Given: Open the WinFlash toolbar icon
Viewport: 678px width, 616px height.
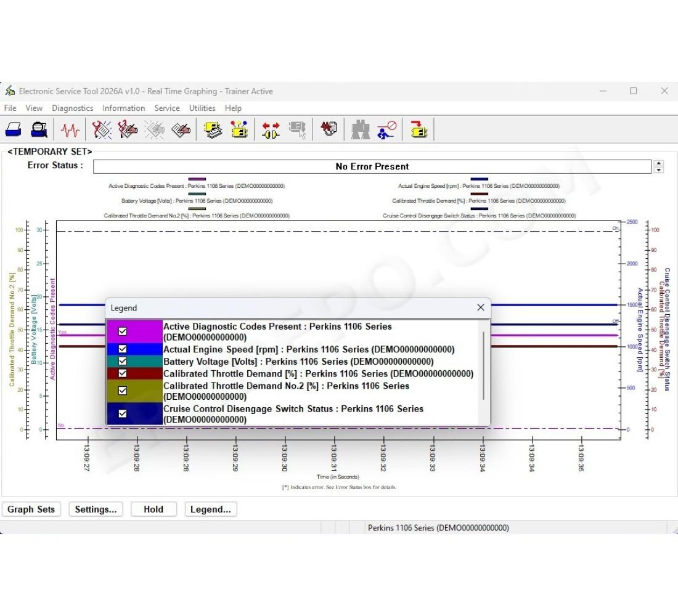Looking at the screenshot, I should pyautogui.click(x=419, y=129).
